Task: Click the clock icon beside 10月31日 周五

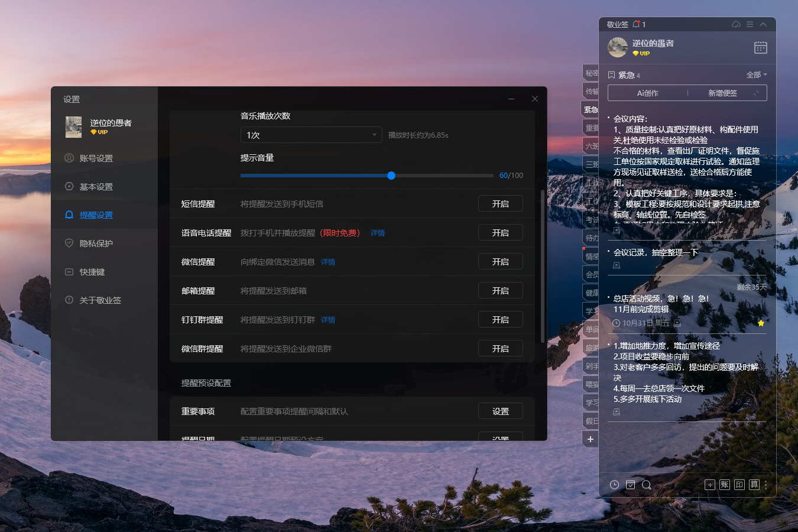Action: pos(617,323)
